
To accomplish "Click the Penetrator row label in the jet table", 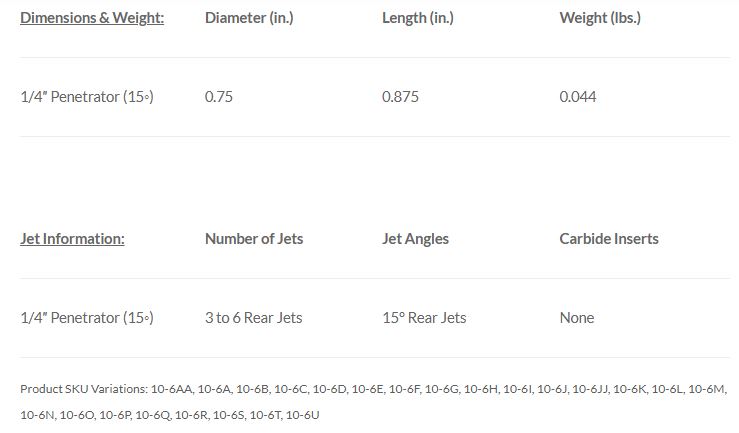I will 87,318.
